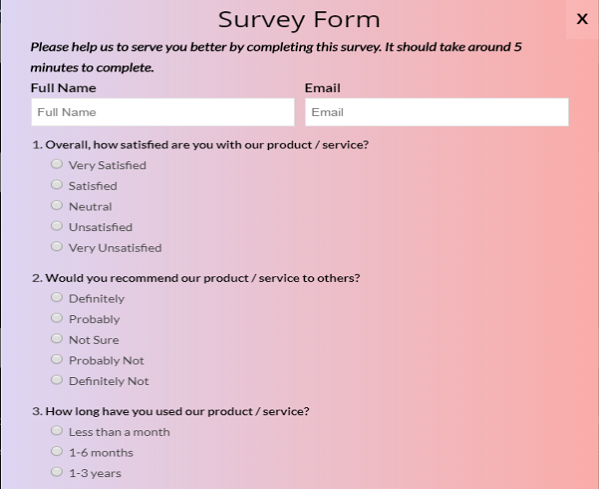Viewport: 599px width, 489px height.
Task: Select Less than a month option
Action: click(57, 431)
